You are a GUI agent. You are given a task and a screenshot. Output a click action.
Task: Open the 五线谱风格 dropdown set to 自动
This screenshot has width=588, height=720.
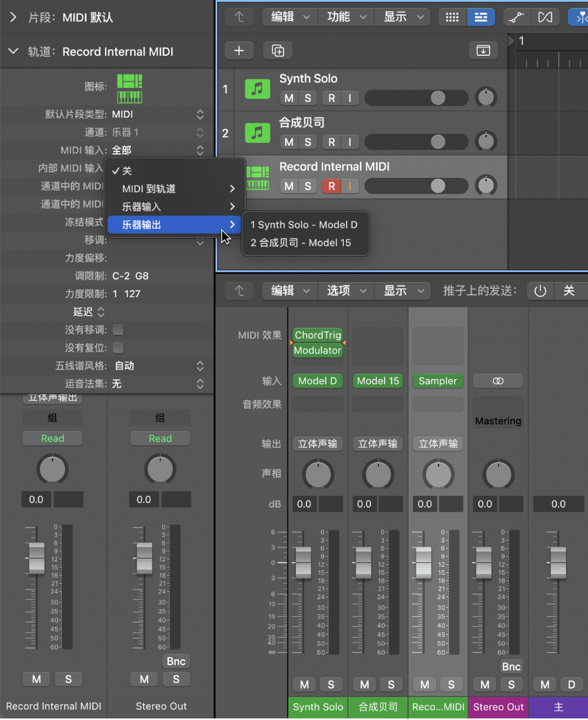point(124,366)
